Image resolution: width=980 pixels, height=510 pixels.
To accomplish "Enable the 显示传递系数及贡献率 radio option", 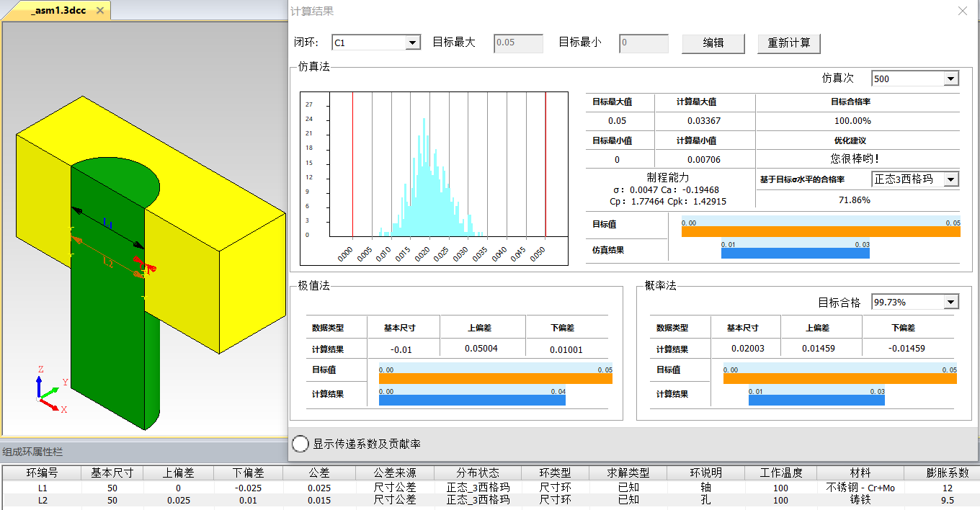I will coord(300,444).
